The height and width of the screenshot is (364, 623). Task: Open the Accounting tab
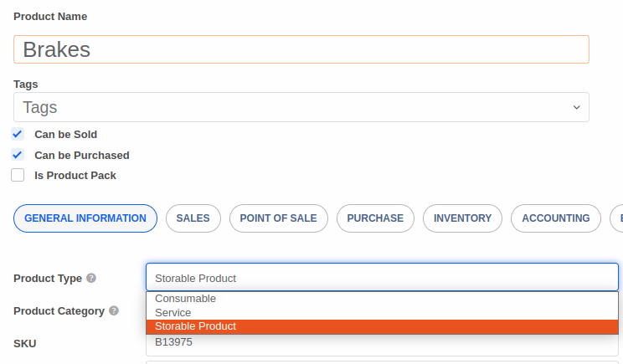pyautogui.click(x=556, y=218)
